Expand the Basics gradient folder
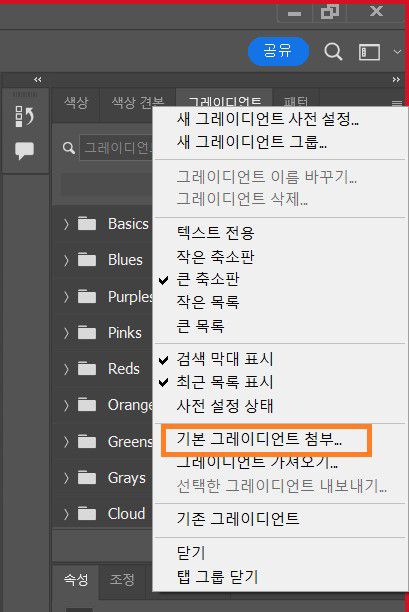Viewport: 409px width, 612px height. pyautogui.click(x=66, y=224)
